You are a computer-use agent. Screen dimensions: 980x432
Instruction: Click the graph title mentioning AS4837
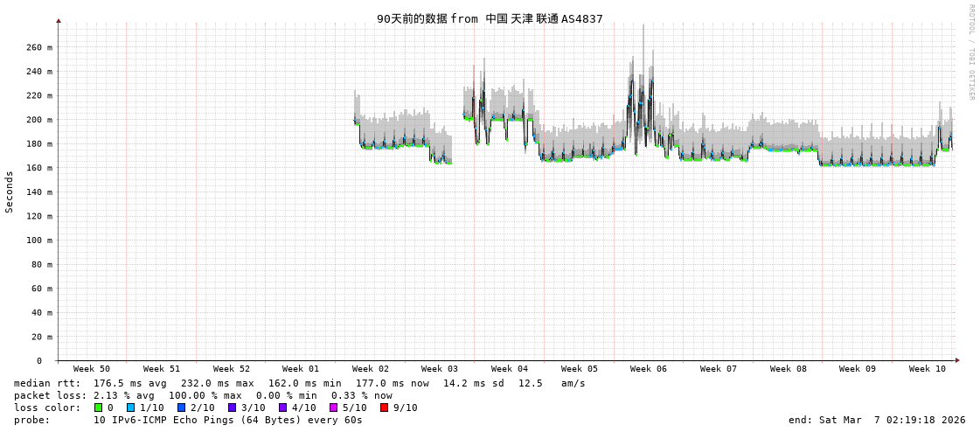pos(490,18)
